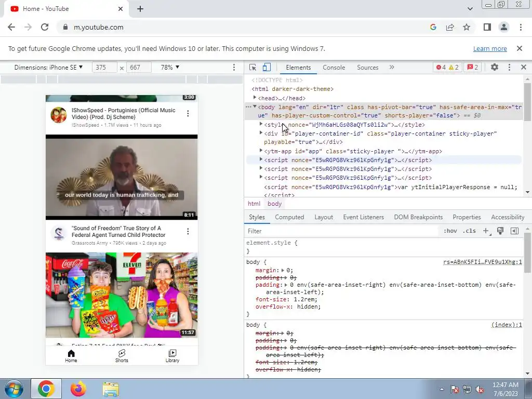Open the (index):1 source link
Viewport: 532px width, 399px height.
point(507,325)
